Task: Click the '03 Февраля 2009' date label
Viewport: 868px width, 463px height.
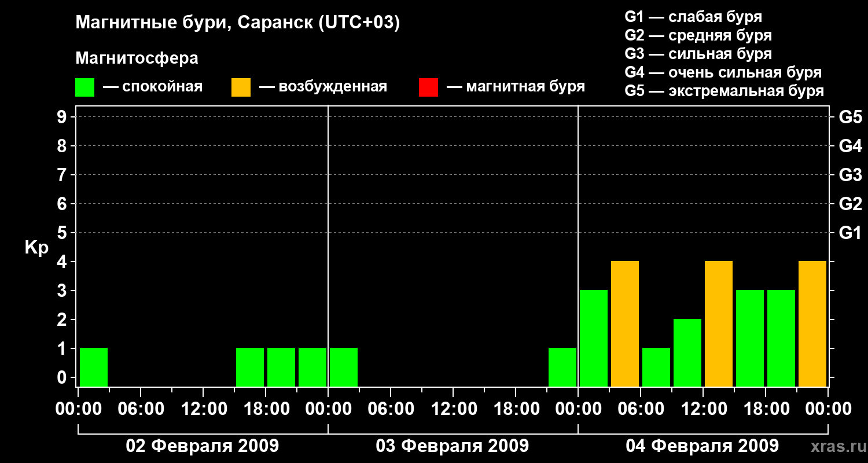Action: 453,446
